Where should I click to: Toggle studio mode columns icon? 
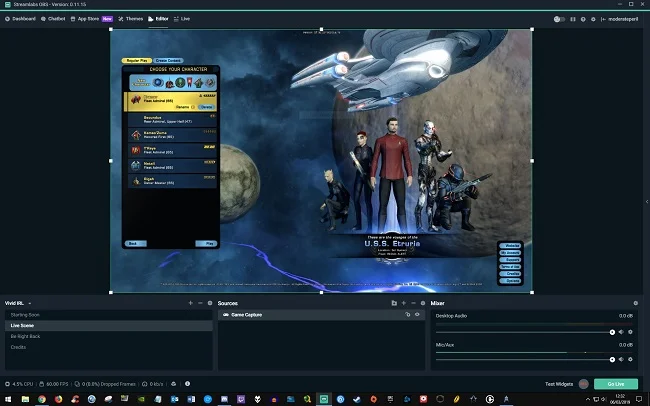pyautogui.click(x=573, y=19)
